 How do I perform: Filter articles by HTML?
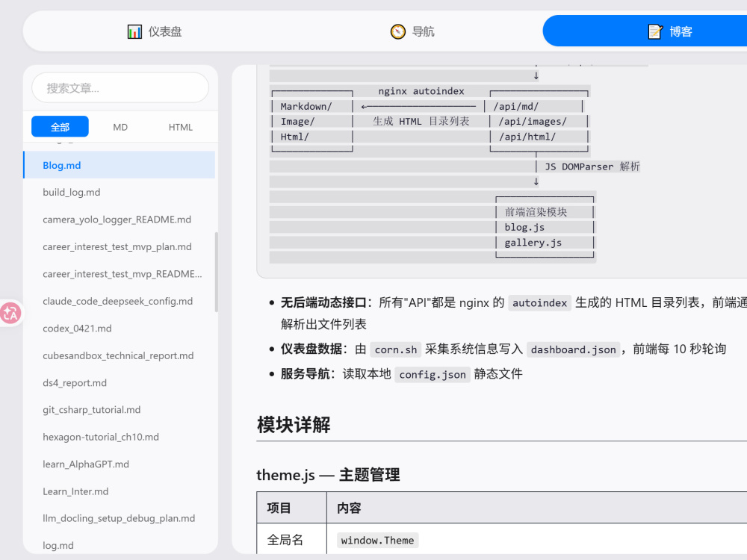pos(181,127)
